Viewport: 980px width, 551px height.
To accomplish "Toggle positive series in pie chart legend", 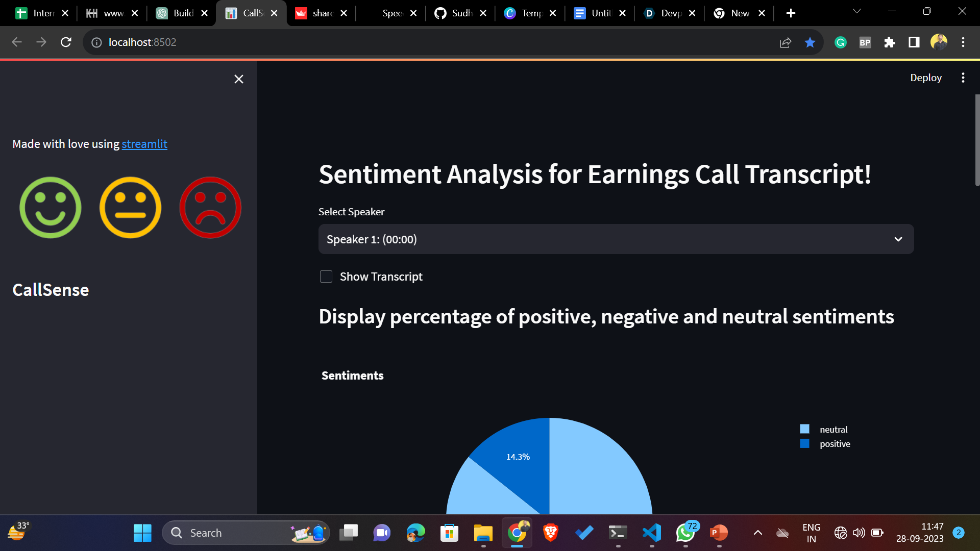I will point(834,444).
